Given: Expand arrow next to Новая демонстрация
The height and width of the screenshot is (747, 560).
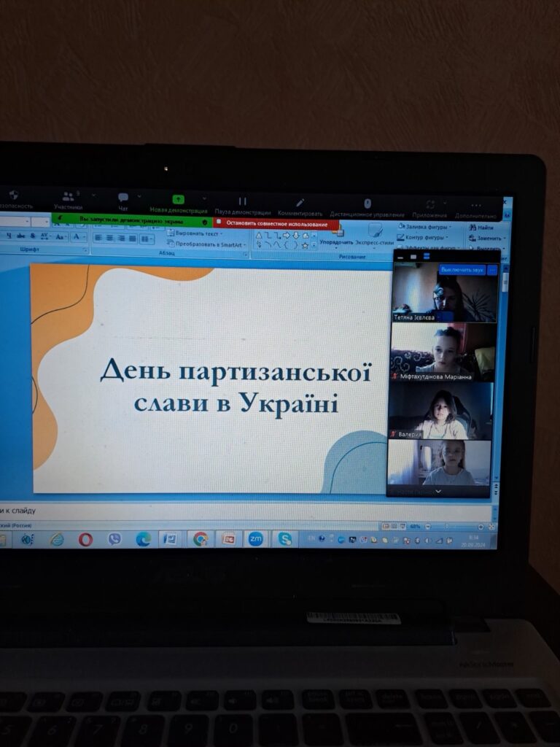Looking at the screenshot, I should click(205, 198).
